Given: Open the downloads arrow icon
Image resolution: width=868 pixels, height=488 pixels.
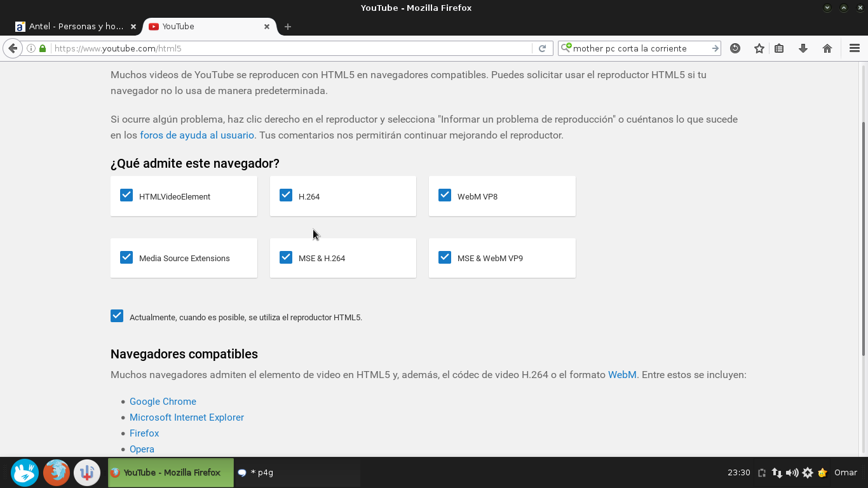Looking at the screenshot, I should coord(803,48).
